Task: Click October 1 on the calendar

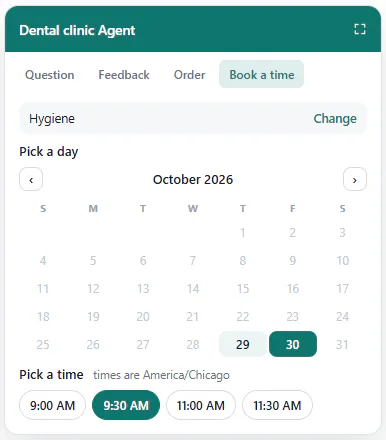Action: click(x=243, y=232)
